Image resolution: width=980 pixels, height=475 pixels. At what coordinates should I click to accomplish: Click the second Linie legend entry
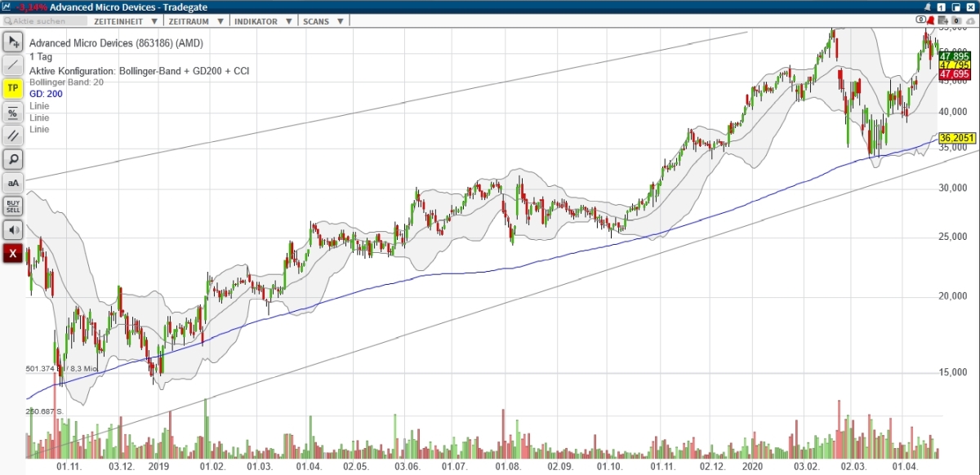39,118
